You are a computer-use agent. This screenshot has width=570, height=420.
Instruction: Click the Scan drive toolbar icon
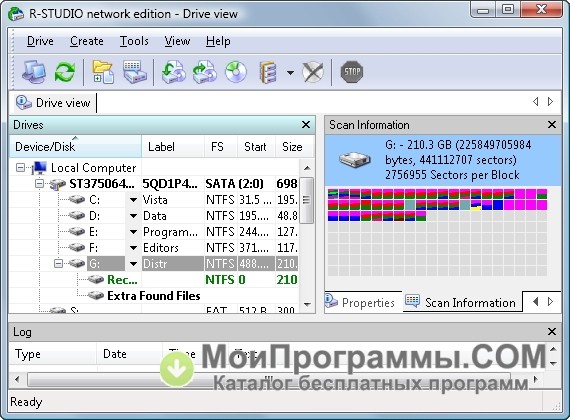pyautogui.click(x=135, y=72)
